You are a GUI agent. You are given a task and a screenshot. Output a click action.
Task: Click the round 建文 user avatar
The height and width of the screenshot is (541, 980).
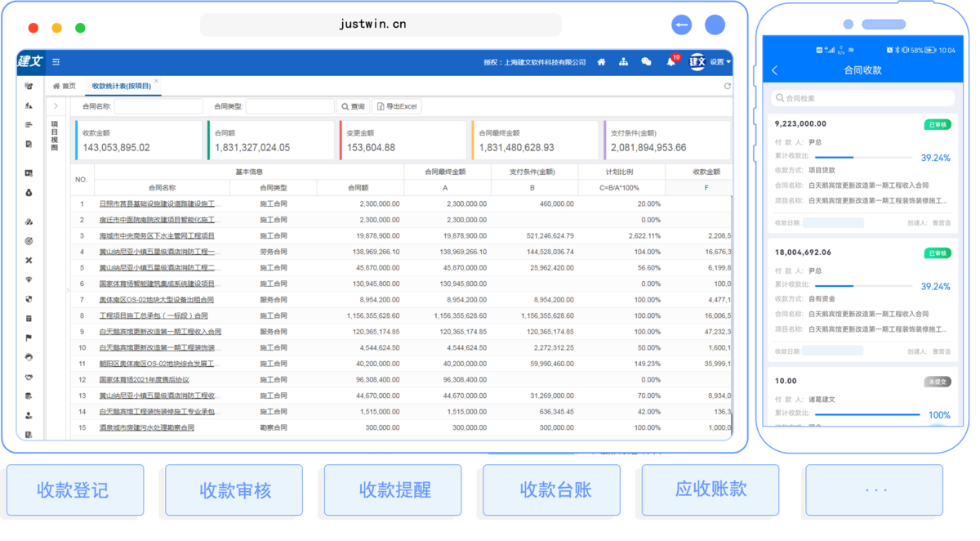tap(697, 62)
